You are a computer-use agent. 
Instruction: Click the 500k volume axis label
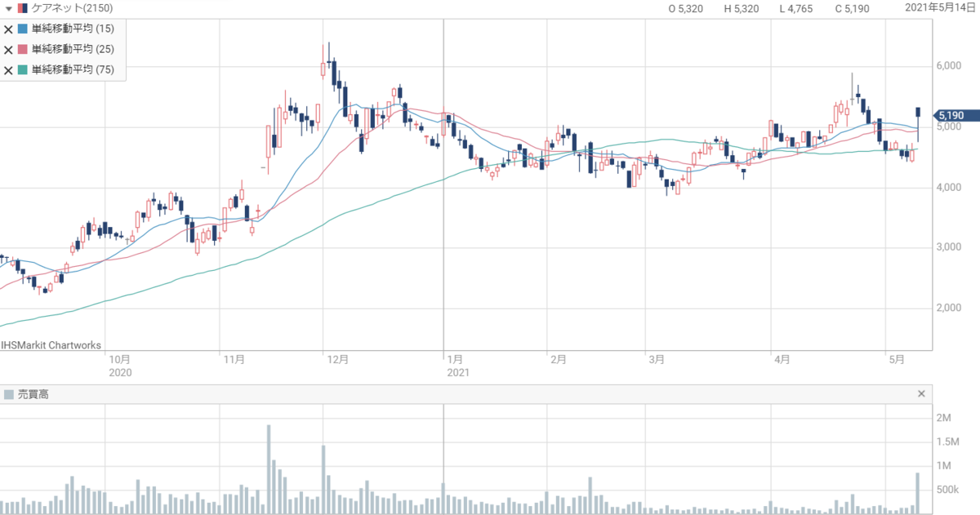point(947,490)
